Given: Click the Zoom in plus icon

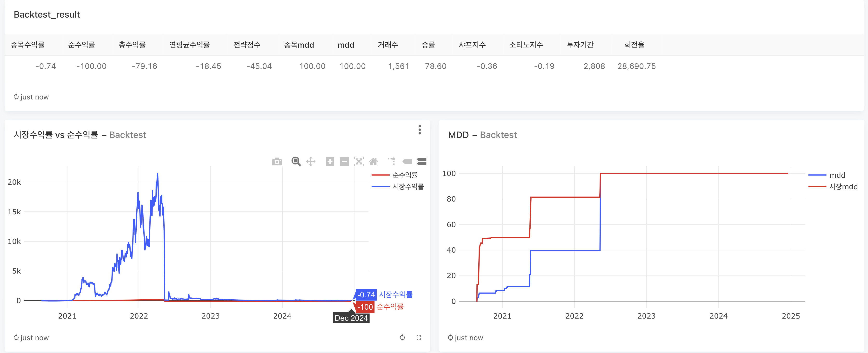Looking at the screenshot, I should click(x=330, y=161).
